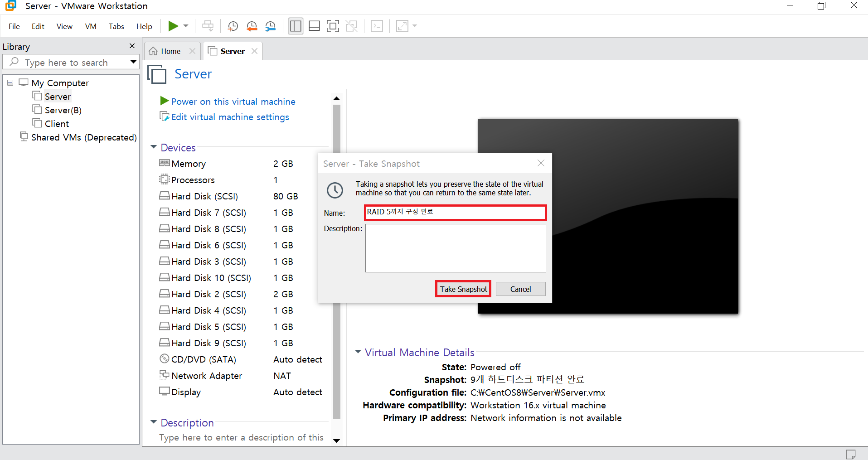Open the View menu
The width and height of the screenshot is (868, 460).
(x=64, y=26)
